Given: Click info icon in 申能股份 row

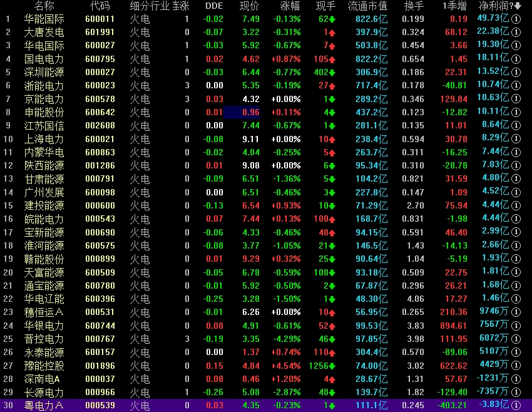Looking at the screenshot, I should tap(516, 112).
